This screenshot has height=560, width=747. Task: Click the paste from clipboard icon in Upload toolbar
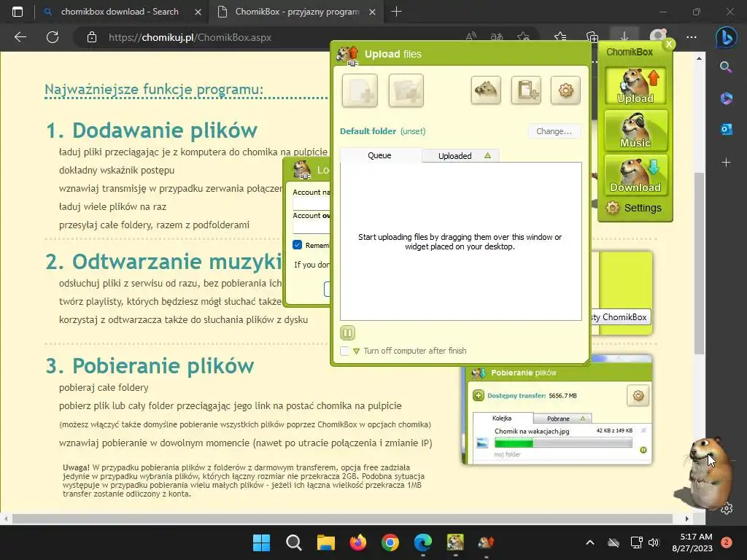coord(526,90)
